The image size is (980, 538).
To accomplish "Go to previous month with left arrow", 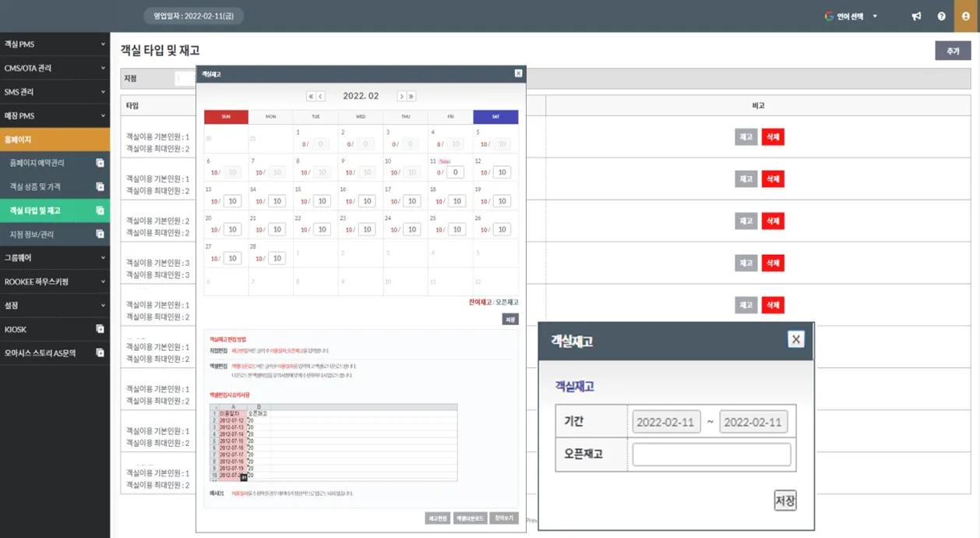I will [321, 96].
